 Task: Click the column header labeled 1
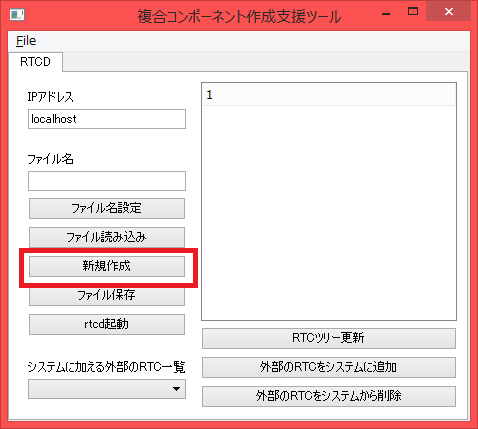click(329, 95)
